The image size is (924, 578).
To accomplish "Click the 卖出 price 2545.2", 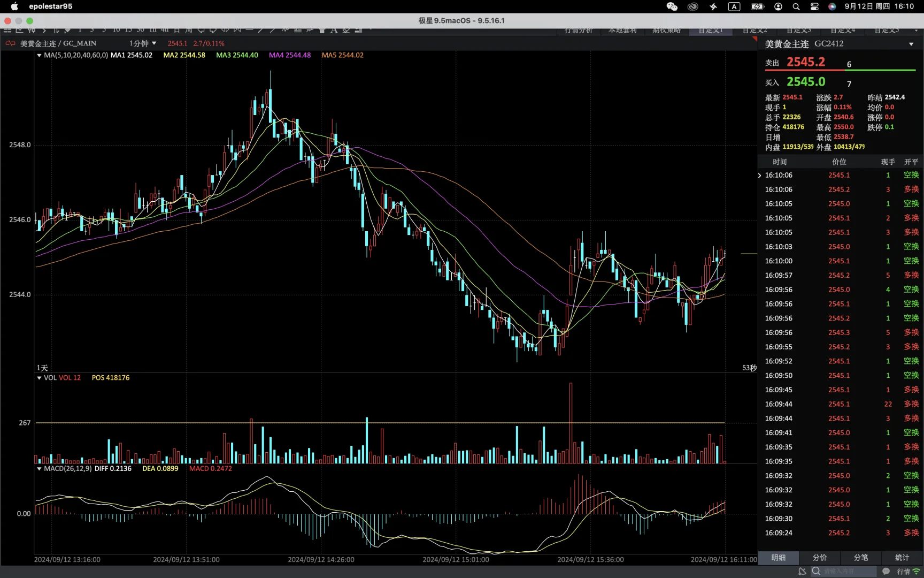I will tap(806, 62).
